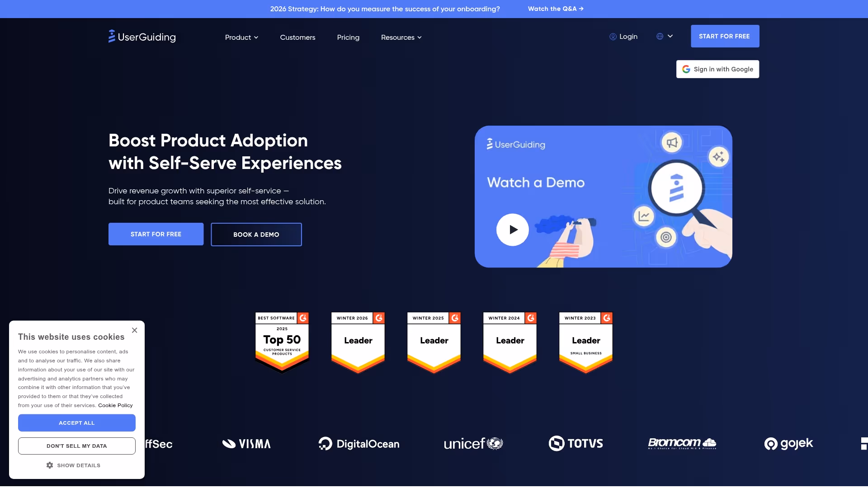
Task: Choose Don't Sell My Data
Action: click(77, 446)
